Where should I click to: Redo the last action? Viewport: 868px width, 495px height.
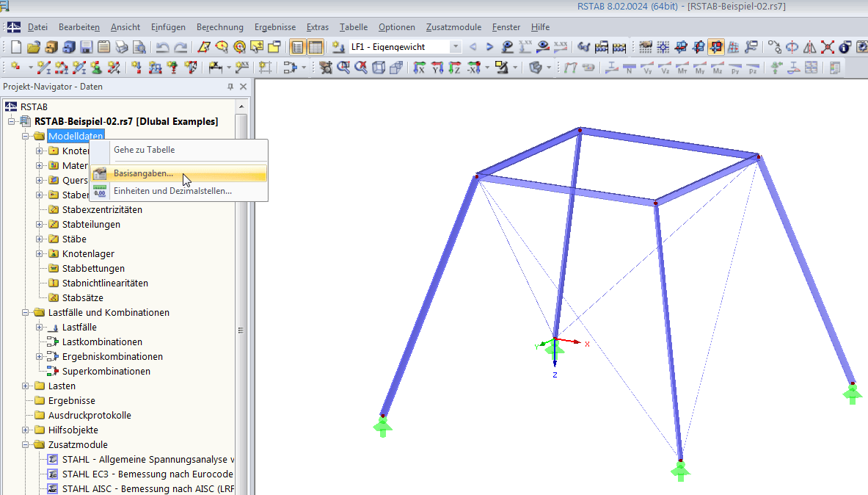click(180, 47)
